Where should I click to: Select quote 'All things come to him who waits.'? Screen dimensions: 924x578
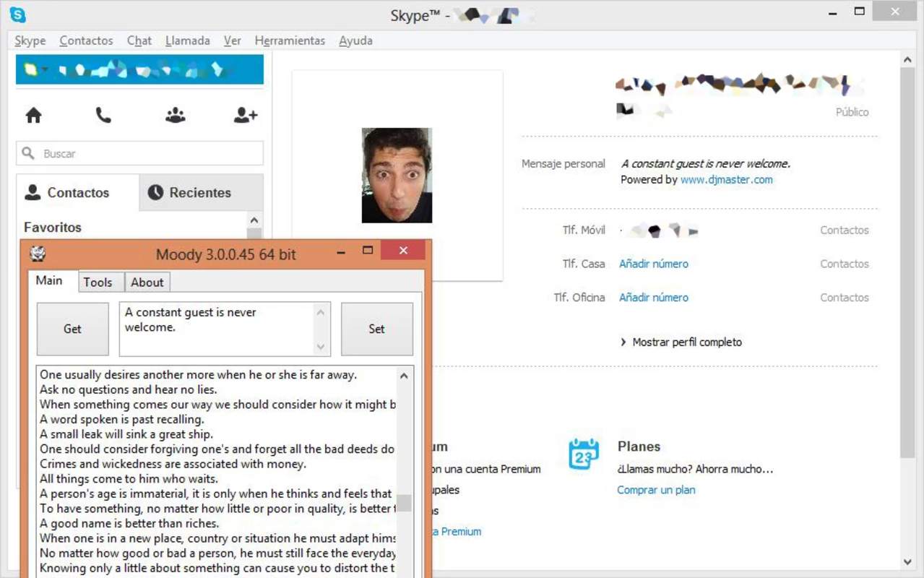point(129,478)
